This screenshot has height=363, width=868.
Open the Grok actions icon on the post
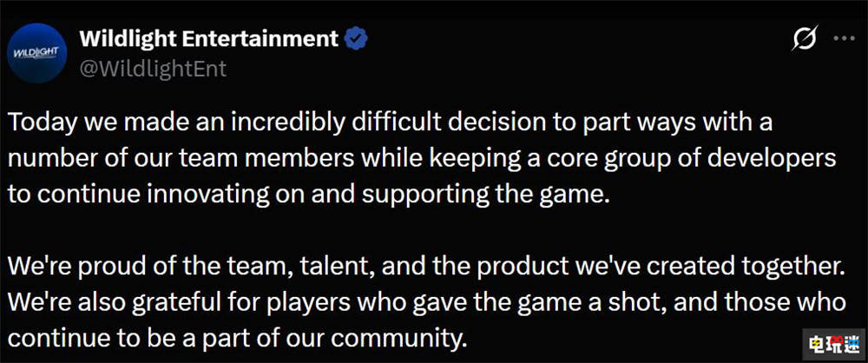803,40
